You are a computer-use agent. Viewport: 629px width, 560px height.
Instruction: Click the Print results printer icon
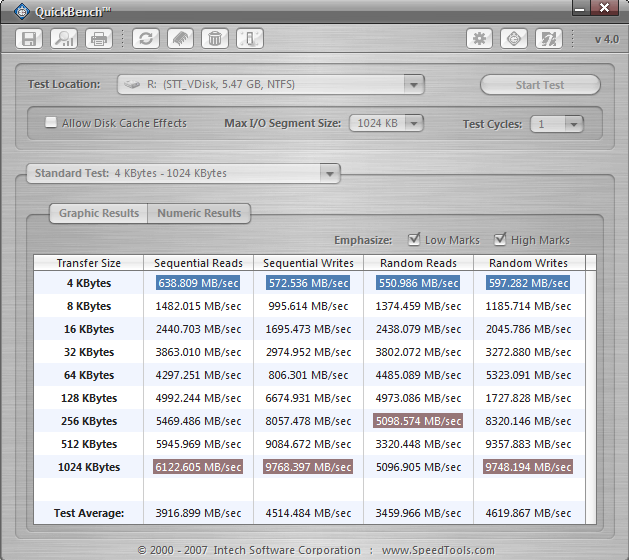pos(98,39)
